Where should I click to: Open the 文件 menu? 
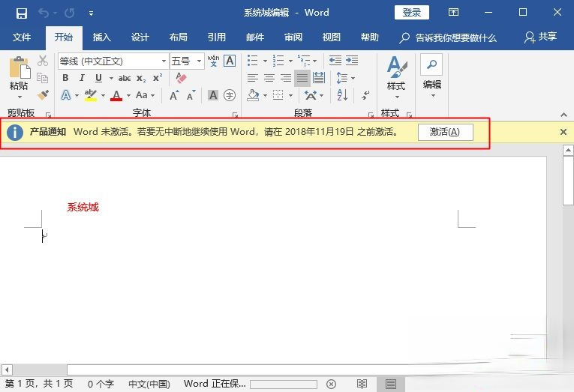tap(22, 37)
